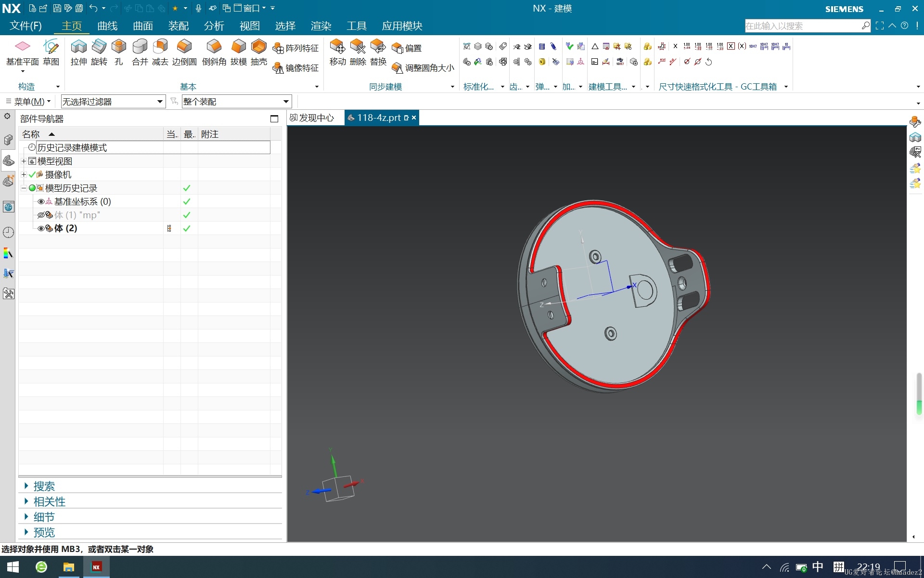Viewport: 924px width, 578px height.
Task: Collapse ribbon using the caret icon
Action: point(892,26)
